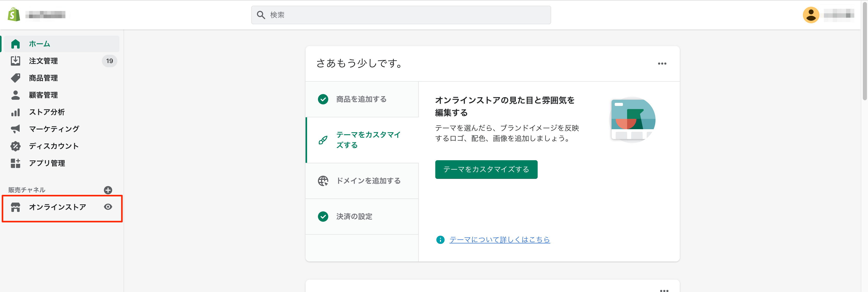This screenshot has width=868, height=292.
Task: Add a sales channel with the plus icon
Action: pyautogui.click(x=108, y=190)
